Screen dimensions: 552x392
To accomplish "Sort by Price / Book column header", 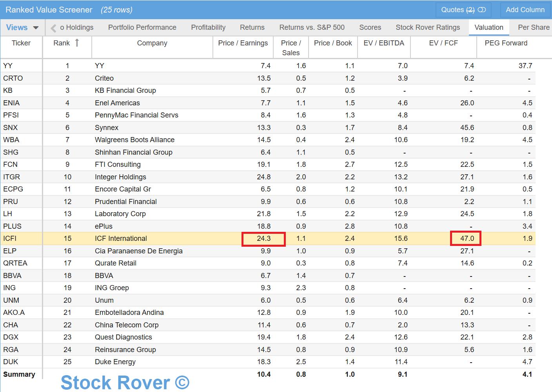I will pos(333,43).
